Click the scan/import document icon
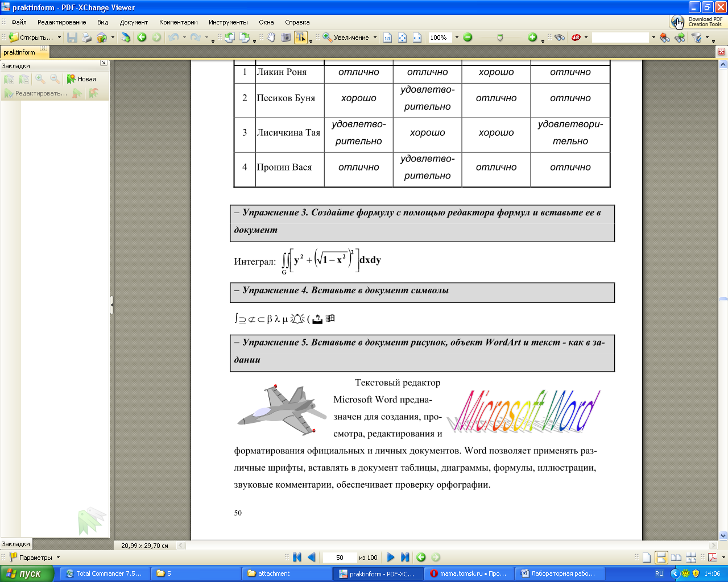Image resolution: width=728 pixels, height=582 pixels. [126, 38]
